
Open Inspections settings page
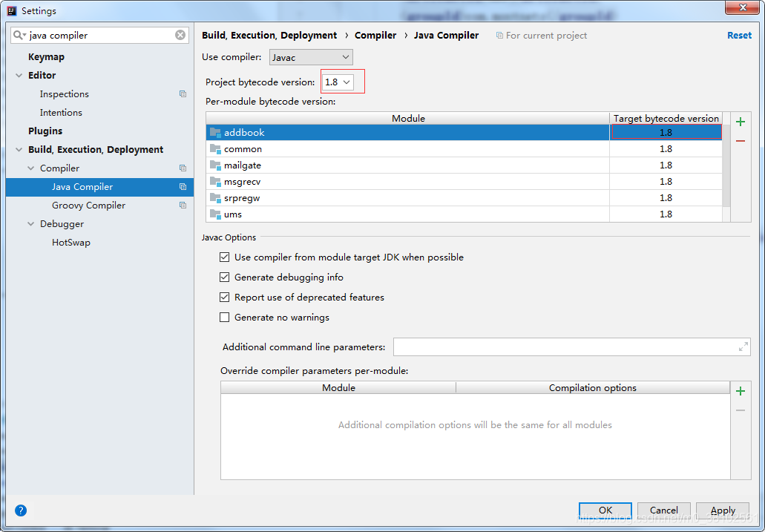point(65,93)
